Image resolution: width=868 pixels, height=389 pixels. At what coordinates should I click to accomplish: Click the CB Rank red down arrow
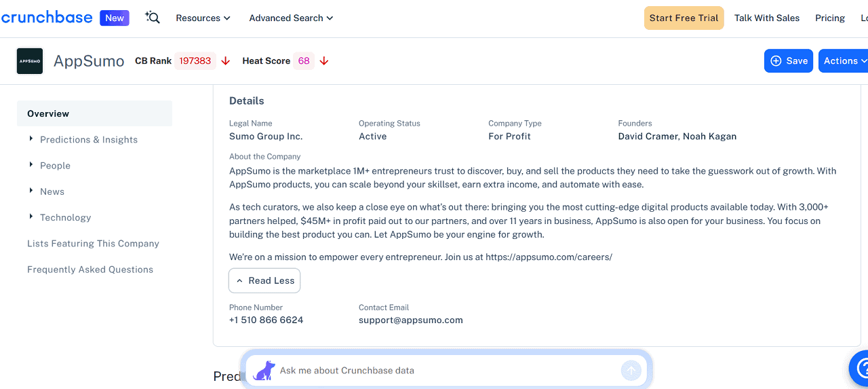click(x=226, y=61)
